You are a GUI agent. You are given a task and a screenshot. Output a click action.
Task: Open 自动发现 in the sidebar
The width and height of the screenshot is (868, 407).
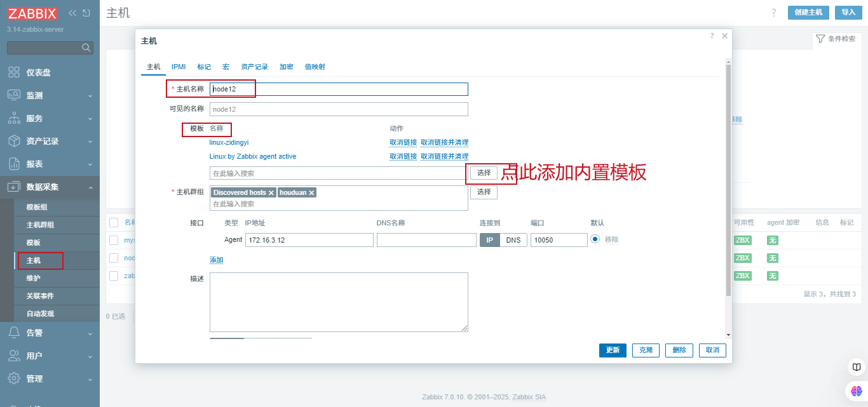[x=40, y=314]
